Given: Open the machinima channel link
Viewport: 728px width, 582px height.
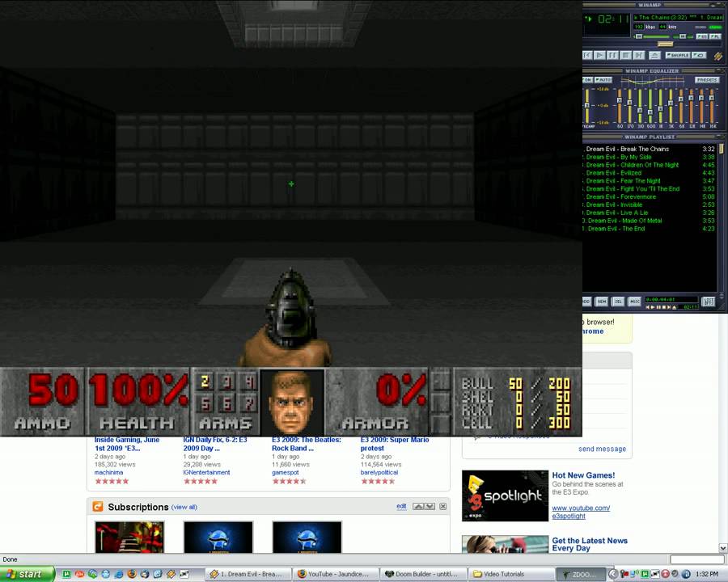Looking at the screenshot, I should click(x=108, y=472).
